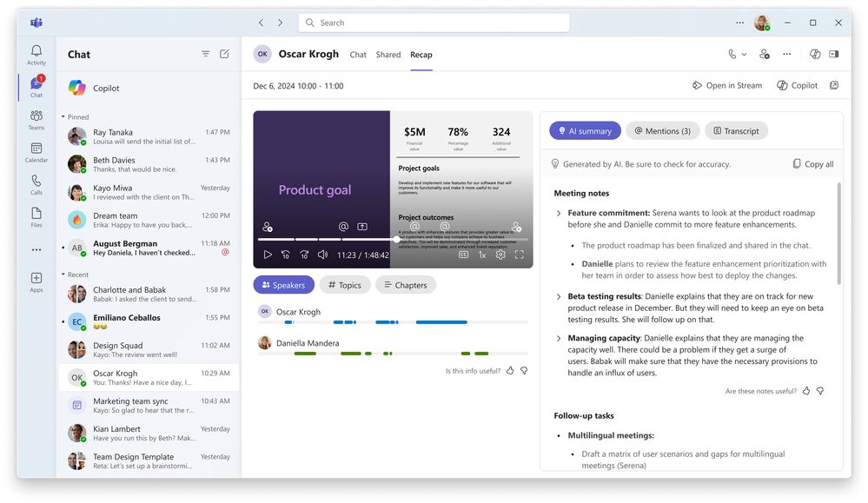This screenshot has width=868, height=503.
Task: Open the call options dropdown arrow
Action: click(x=744, y=54)
